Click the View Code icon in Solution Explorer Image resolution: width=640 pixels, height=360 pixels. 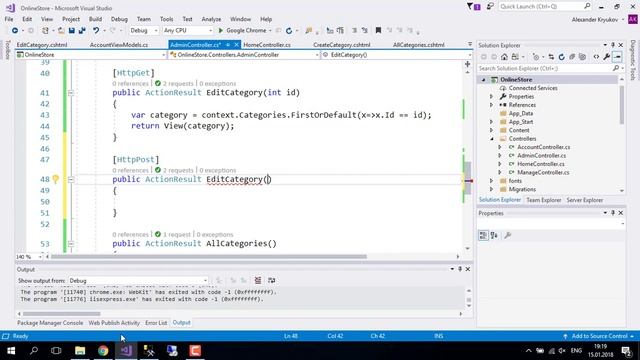pos(596,57)
